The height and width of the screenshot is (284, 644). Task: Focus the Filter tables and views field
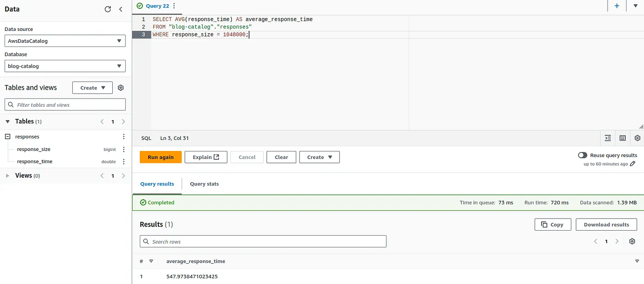65,105
